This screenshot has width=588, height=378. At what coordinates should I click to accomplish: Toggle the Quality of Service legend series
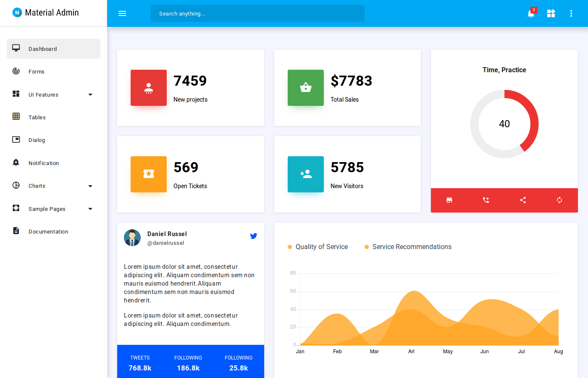point(318,247)
